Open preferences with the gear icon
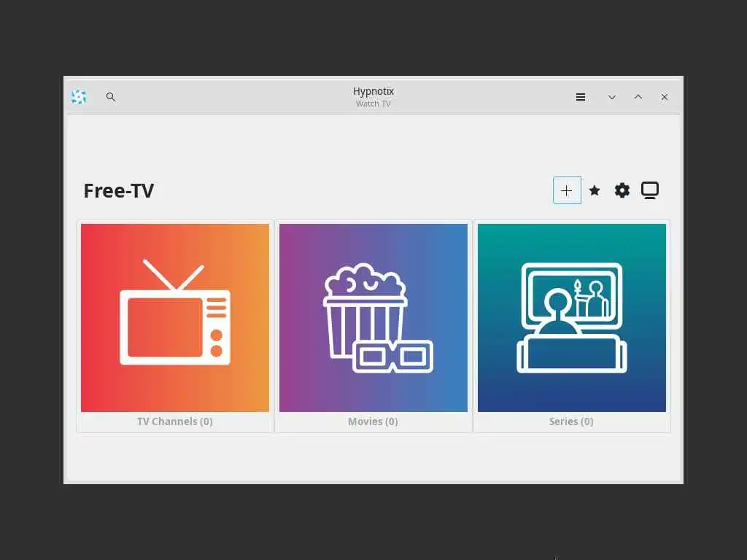This screenshot has height=560, width=747. click(622, 190)
